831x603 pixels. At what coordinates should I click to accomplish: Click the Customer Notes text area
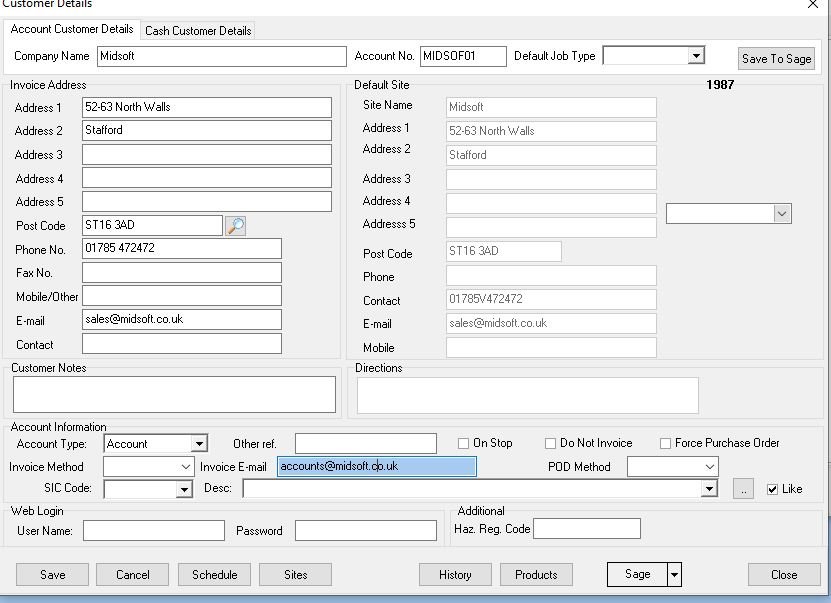pyautogui.click(x=174, y=395)
